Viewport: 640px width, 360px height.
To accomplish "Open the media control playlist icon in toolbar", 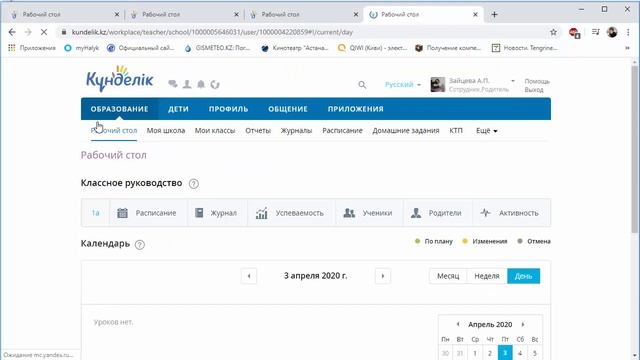I will coord(596,32).
